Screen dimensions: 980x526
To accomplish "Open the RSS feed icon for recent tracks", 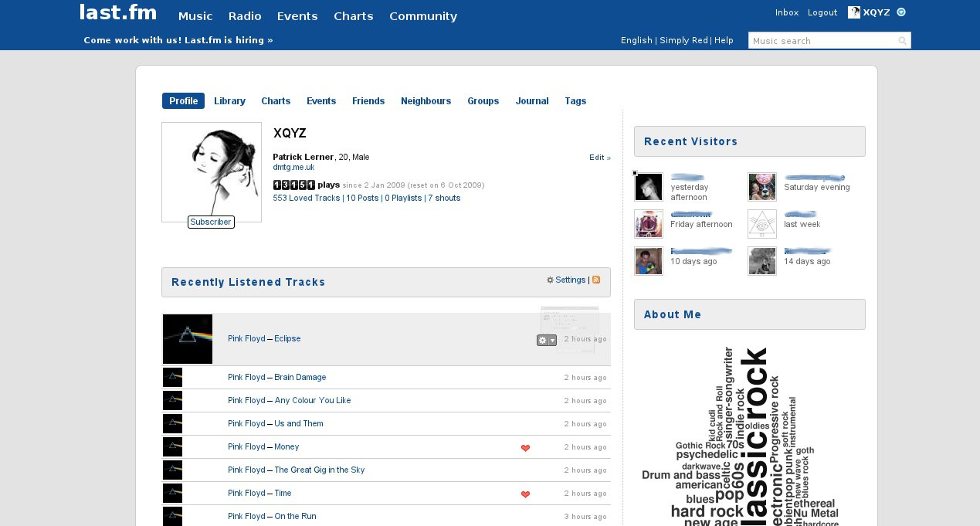I will (596, 280).
